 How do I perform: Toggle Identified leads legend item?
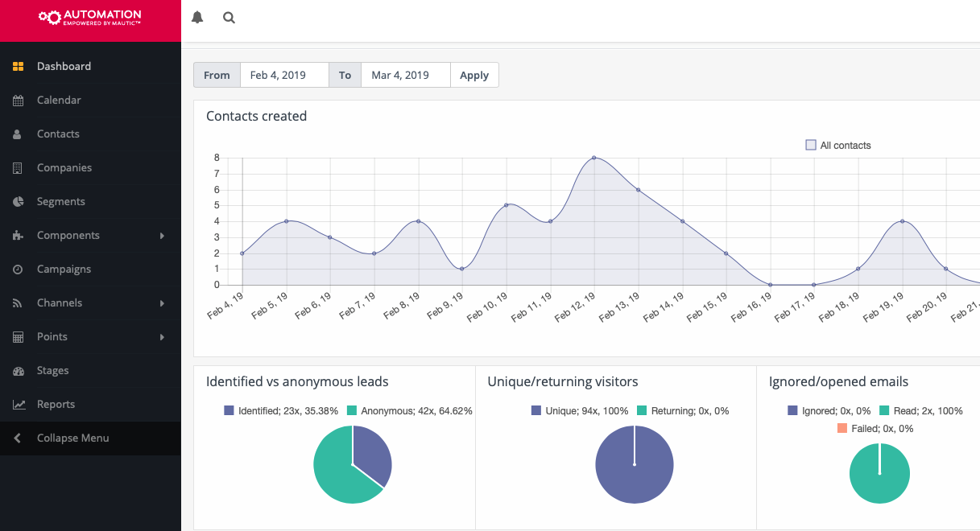click(x=229, y=411)
